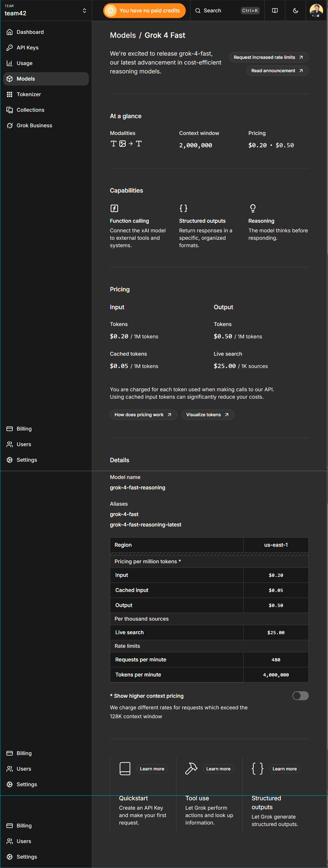
Task: Toggle the higher context pricing switch
Action: point(300,695)
